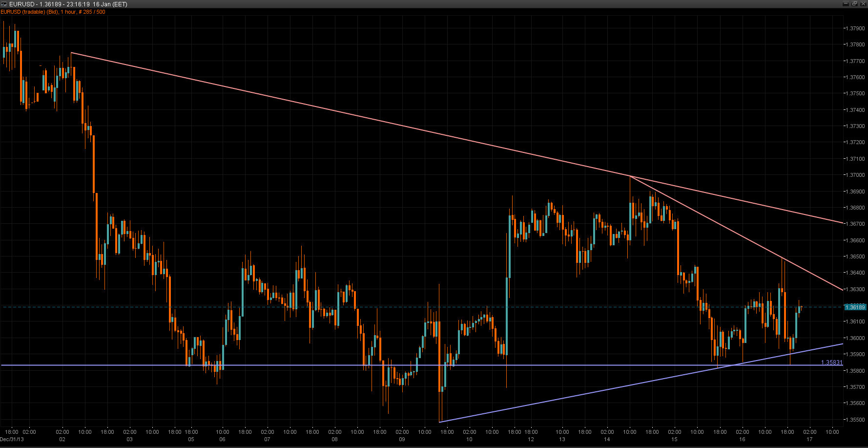Click the restore window button of the chart
The width and height of the screenshot is (868, 448).
pyautogui.click(x=855, y=4)
